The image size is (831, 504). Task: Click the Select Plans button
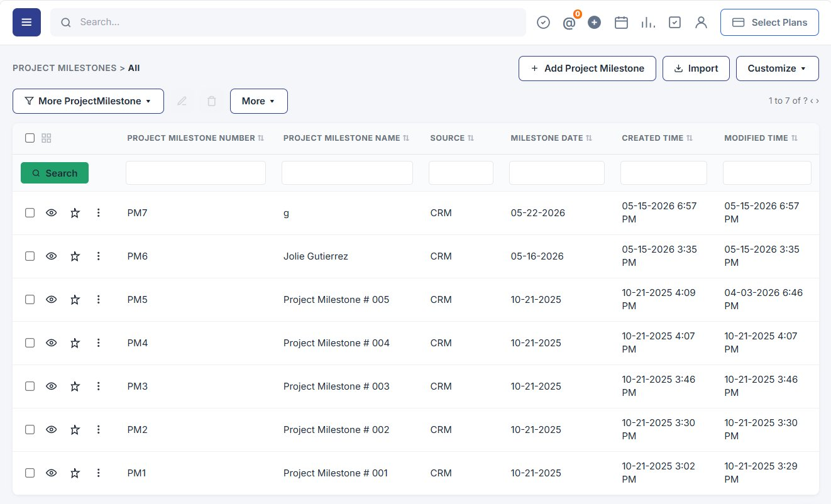tap(769, 22)
